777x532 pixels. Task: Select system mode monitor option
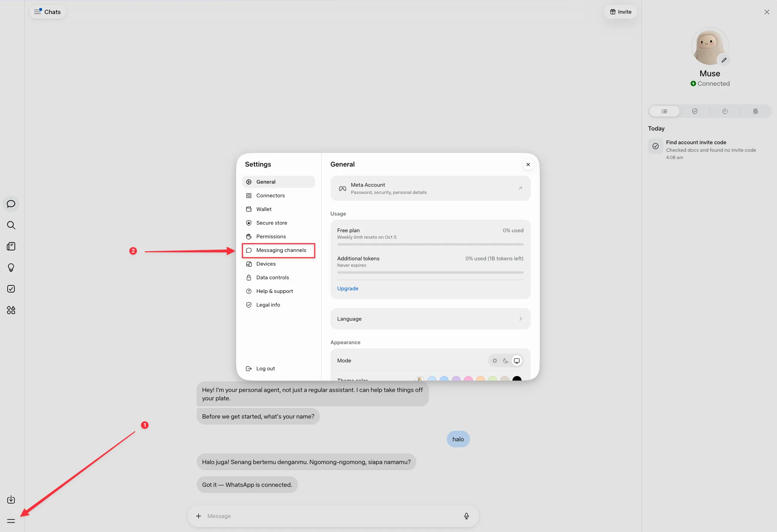(x=516, y=360)
